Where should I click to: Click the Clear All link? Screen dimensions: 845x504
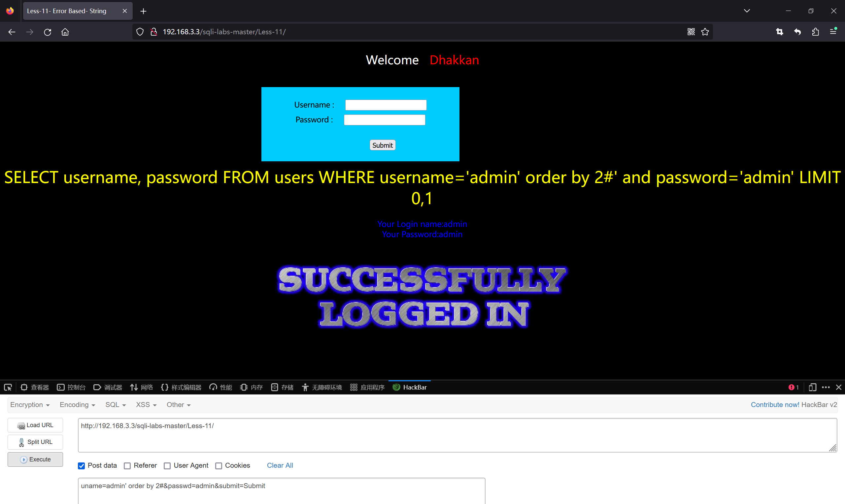[x=280, y=465]
